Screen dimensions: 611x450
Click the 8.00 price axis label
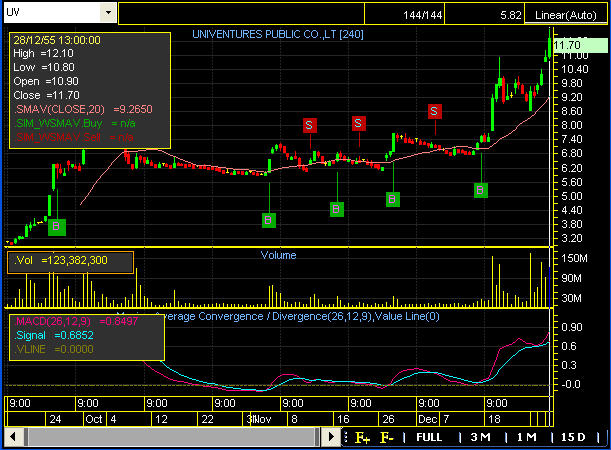pos(572,125)
